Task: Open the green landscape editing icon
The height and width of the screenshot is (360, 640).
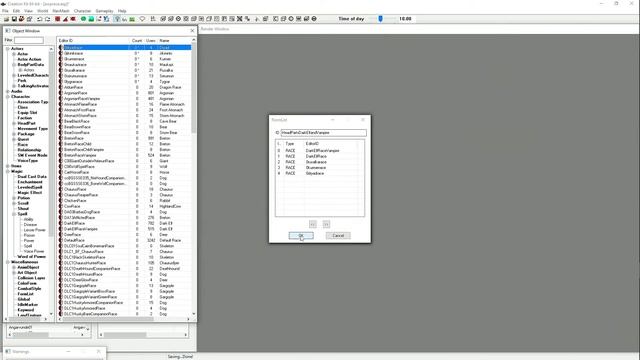Action: (x=132, y=19)
